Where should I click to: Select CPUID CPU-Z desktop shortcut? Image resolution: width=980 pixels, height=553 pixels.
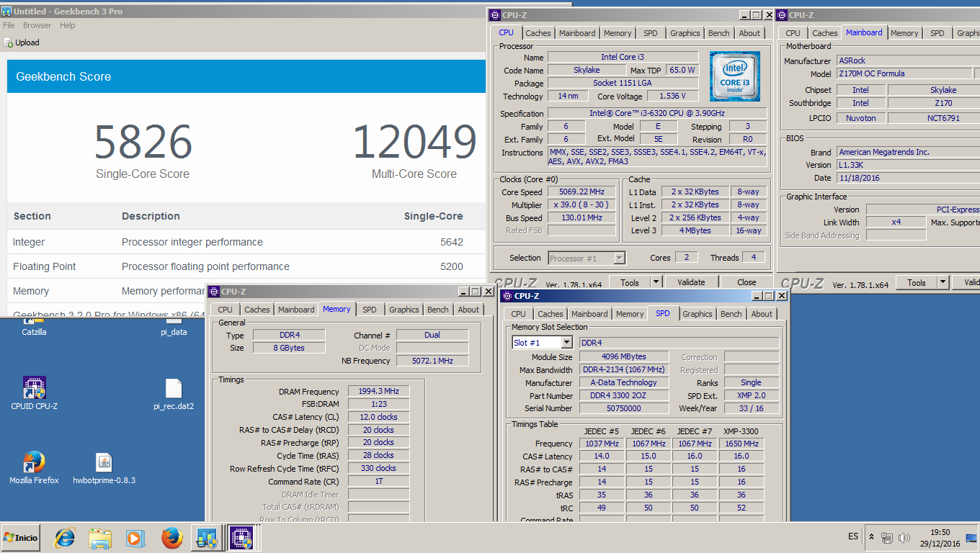click(x=34, y=393)
